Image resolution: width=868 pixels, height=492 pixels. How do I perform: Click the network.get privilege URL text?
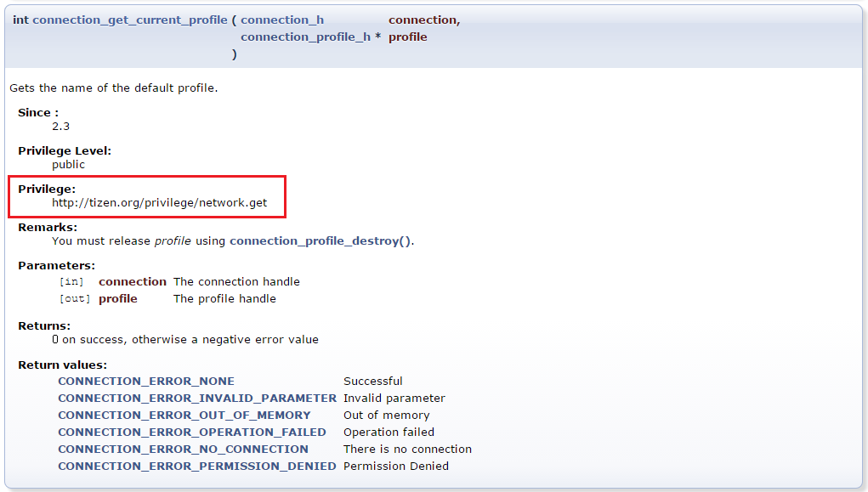(159, 202)
